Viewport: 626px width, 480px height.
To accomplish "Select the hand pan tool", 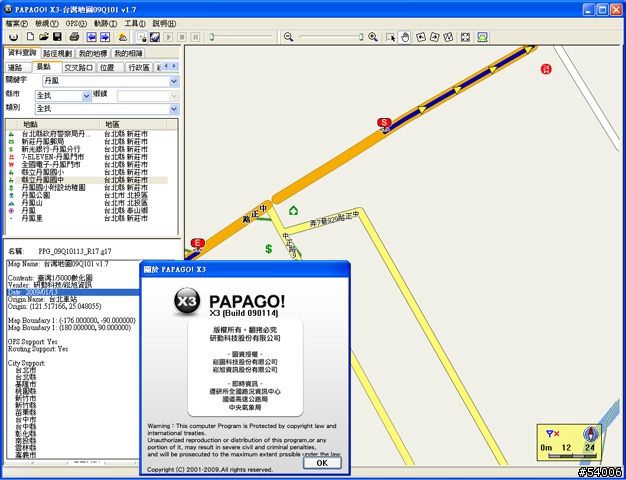I will click(405, 37).
